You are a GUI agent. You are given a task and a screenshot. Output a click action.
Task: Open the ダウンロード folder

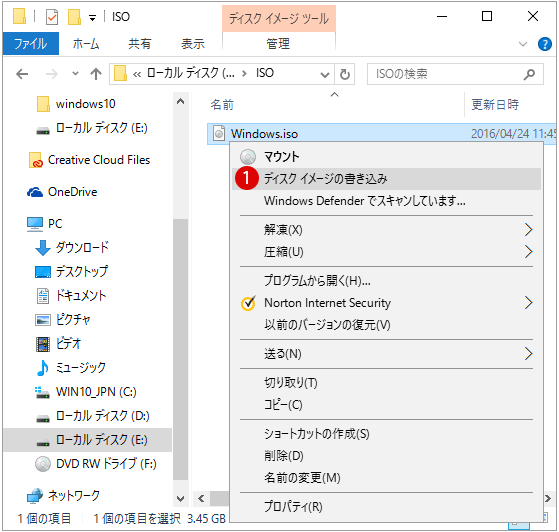pyautogui.click(x=72, y=247)
